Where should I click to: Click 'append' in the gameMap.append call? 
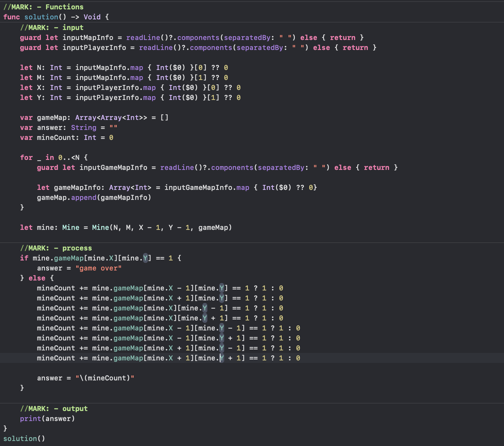pyautogui.click(x=84, y=197)
